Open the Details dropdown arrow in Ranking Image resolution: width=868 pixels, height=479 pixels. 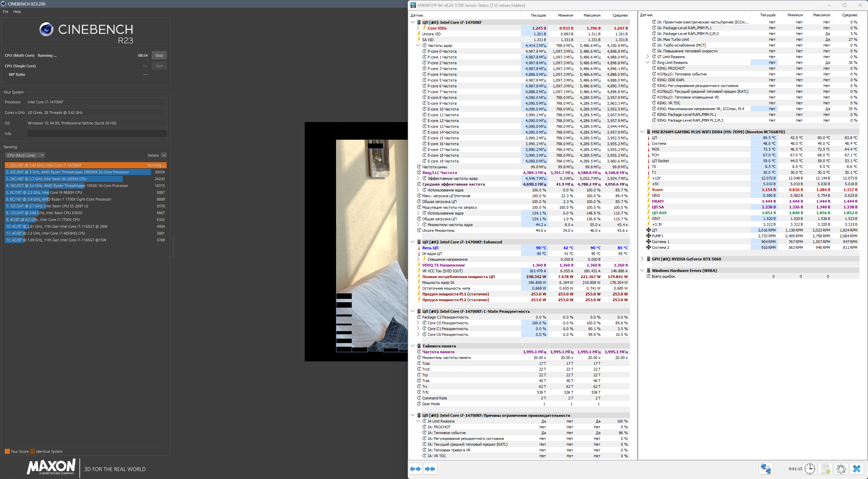[x=164, y=155]
